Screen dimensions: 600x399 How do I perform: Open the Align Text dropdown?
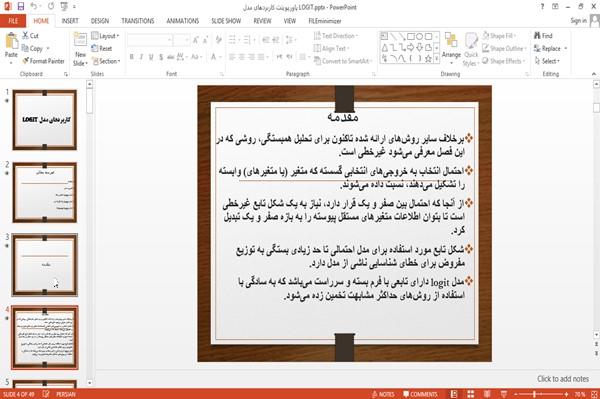331,49
